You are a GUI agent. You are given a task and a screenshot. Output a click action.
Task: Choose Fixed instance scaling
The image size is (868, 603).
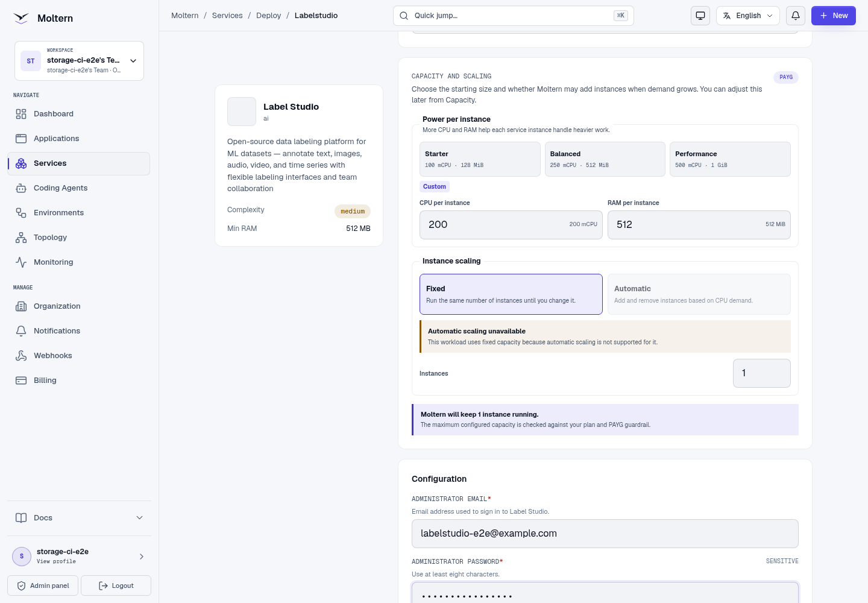point(511,294)
